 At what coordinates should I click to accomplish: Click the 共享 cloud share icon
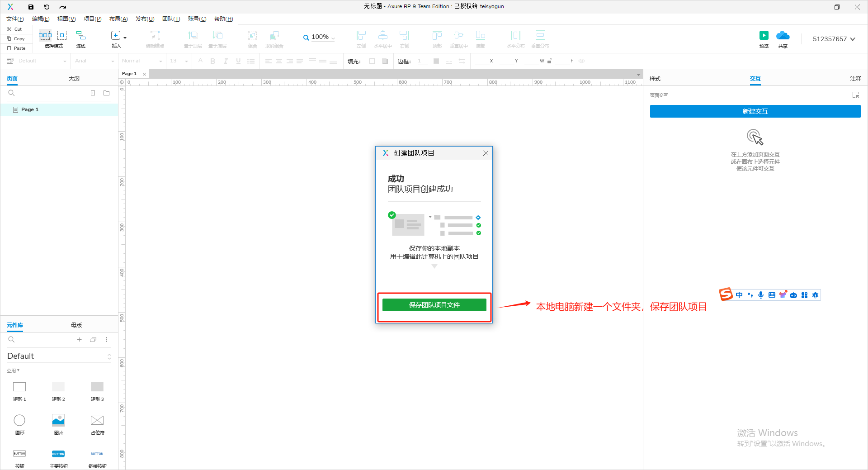click(x=783, y=38)
